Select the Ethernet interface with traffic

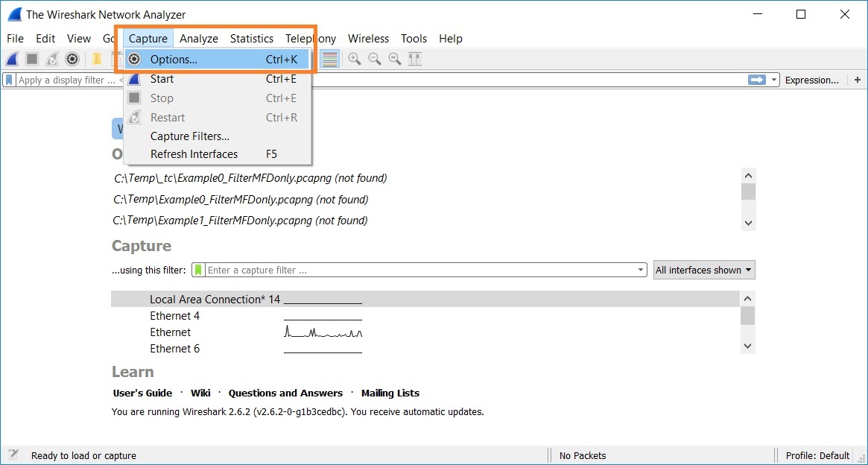click(x=171, y=332)
